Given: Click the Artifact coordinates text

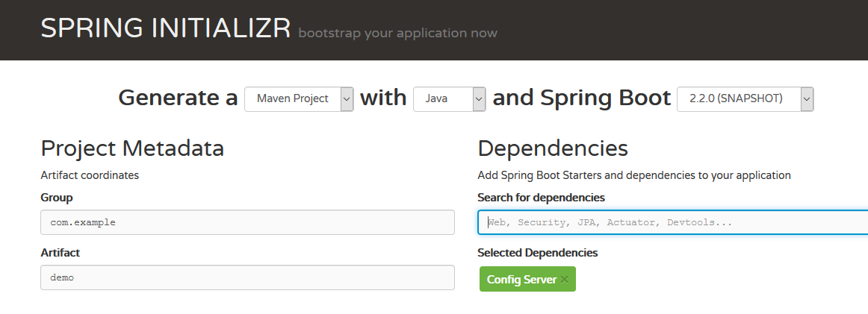Looking at the screenshot, I should pyautogui.click(x=90, y=175).
